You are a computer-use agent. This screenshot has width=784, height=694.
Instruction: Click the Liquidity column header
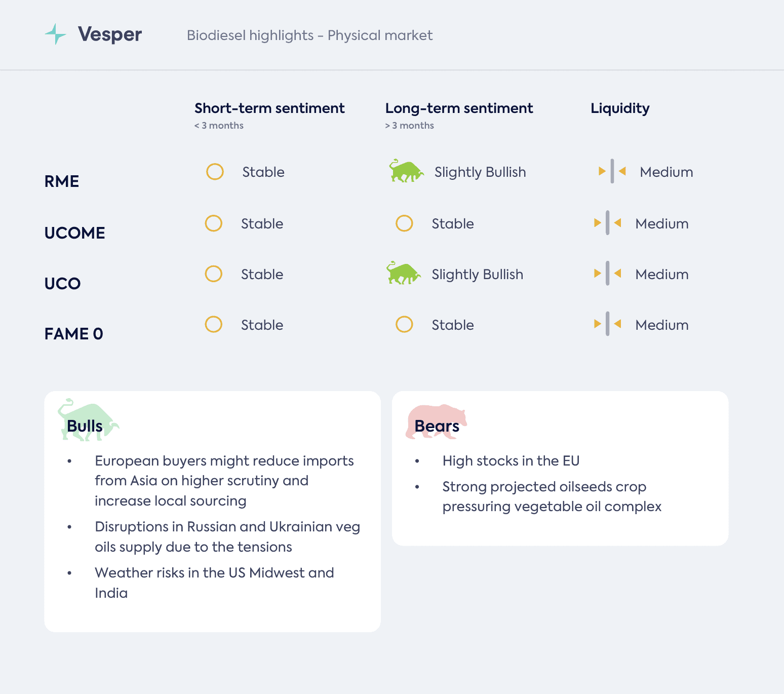click(620, 108)
